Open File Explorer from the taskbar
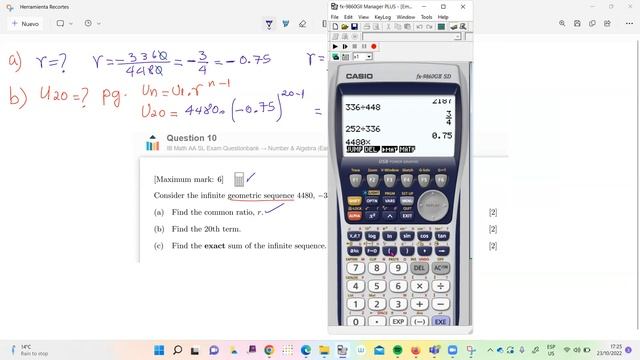 coord(324,350)
